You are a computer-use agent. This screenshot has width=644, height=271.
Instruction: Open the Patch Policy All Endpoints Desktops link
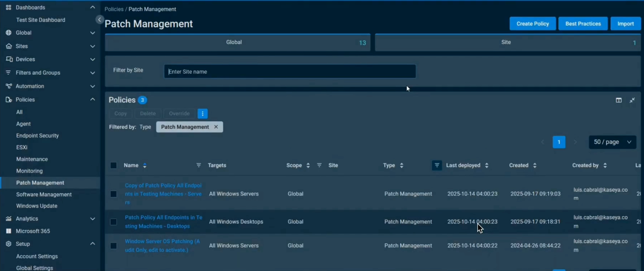(x=163, y=222)
